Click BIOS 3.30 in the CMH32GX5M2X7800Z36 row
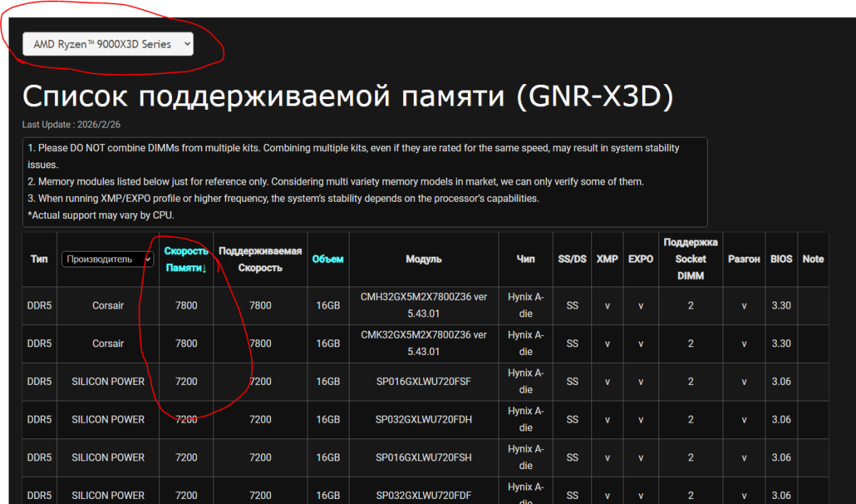 (781, 305)
